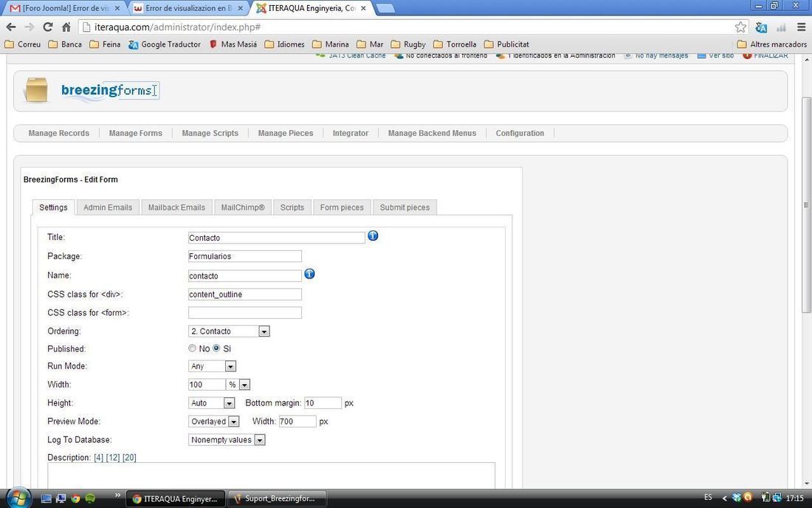Open the Google Traductor bookmark

pos(165,44)
